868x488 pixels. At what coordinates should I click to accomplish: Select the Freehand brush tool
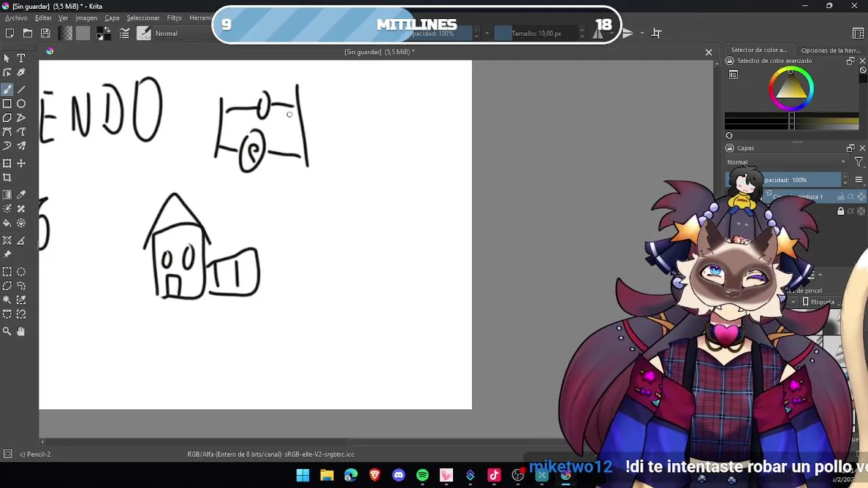pyautogui.click(x=7, y=89)
